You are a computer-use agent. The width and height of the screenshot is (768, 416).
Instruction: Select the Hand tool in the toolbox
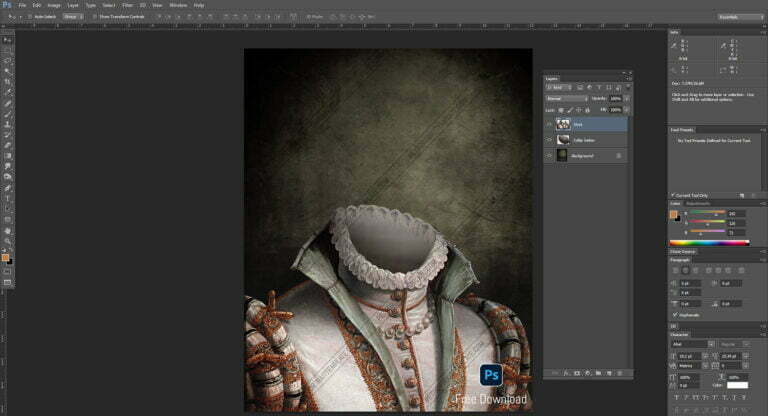click(8, 230)
